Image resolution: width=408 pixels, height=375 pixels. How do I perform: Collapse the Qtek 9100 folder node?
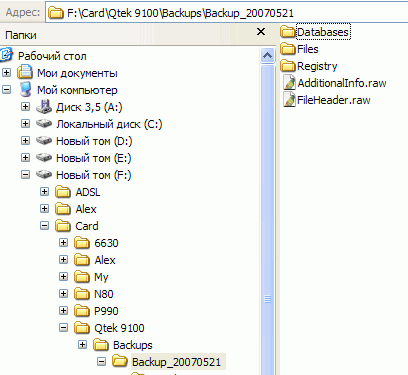(63, 328)
